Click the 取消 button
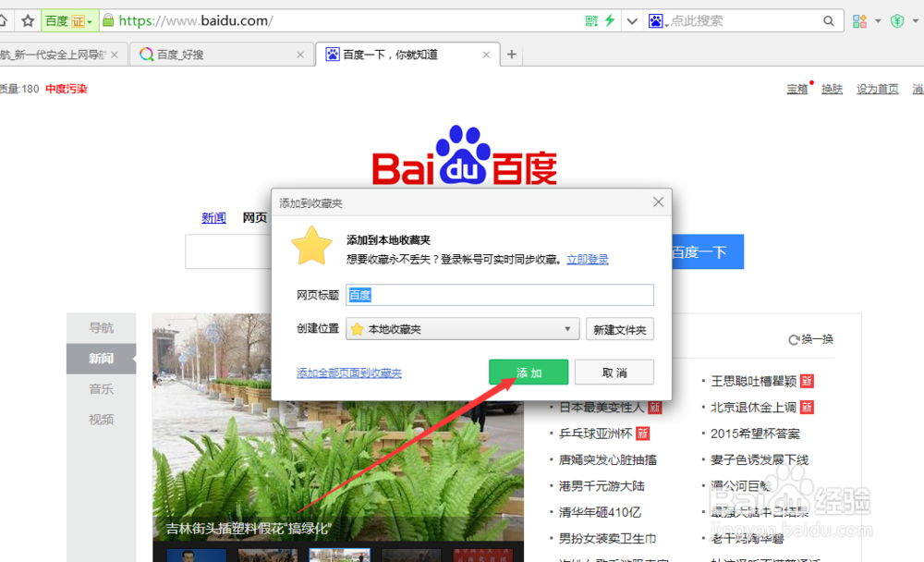Viewport: 924px width, 562px height. (614, 373)
